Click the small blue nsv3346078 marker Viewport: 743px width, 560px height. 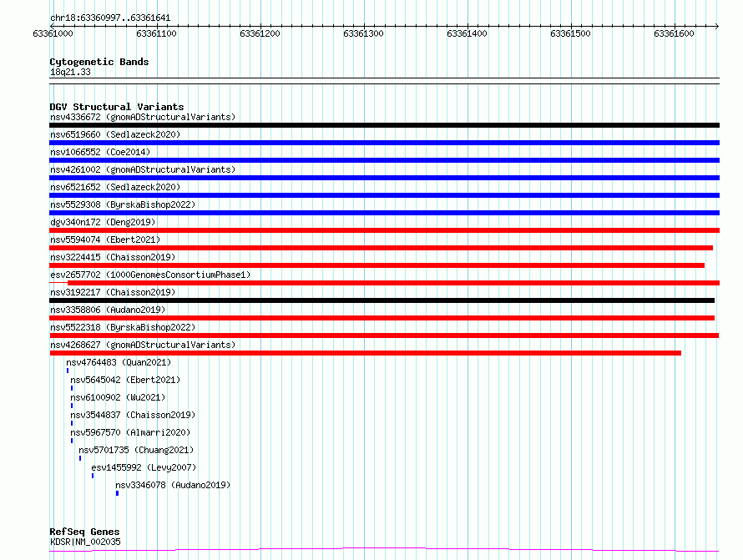coord(117,494)
